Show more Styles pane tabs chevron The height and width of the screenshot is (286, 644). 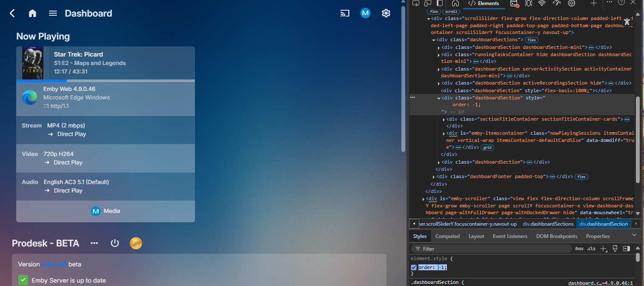(x=634, y=235)
